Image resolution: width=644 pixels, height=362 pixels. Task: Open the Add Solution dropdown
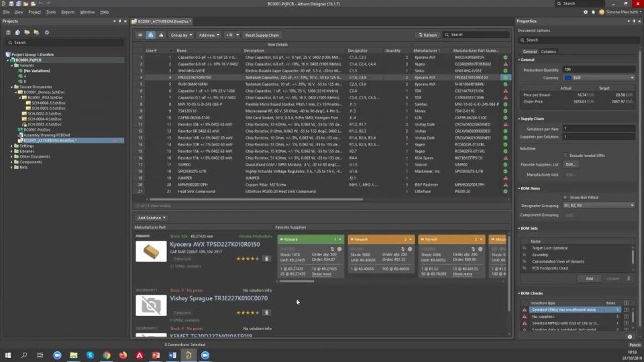(151, 218)
